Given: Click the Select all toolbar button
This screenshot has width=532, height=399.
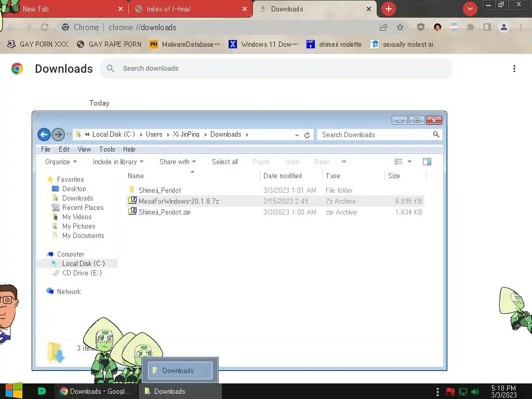Looking at the screenshot, I should [x=224, y=162].
